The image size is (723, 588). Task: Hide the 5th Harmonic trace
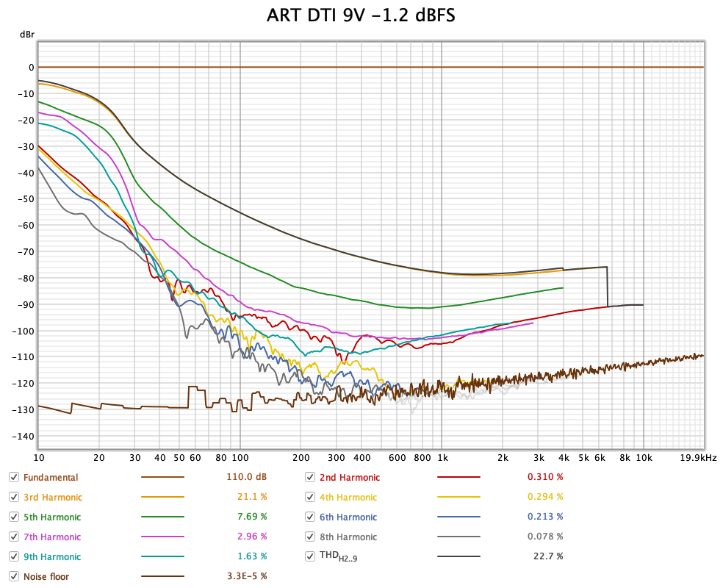pyautogui.click(x=14, y=517)
